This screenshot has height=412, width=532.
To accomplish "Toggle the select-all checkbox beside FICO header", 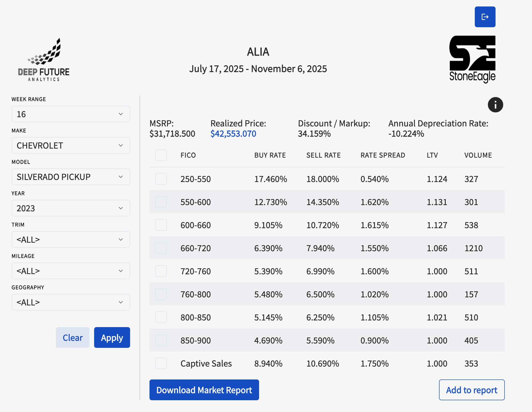I will 161,155.
